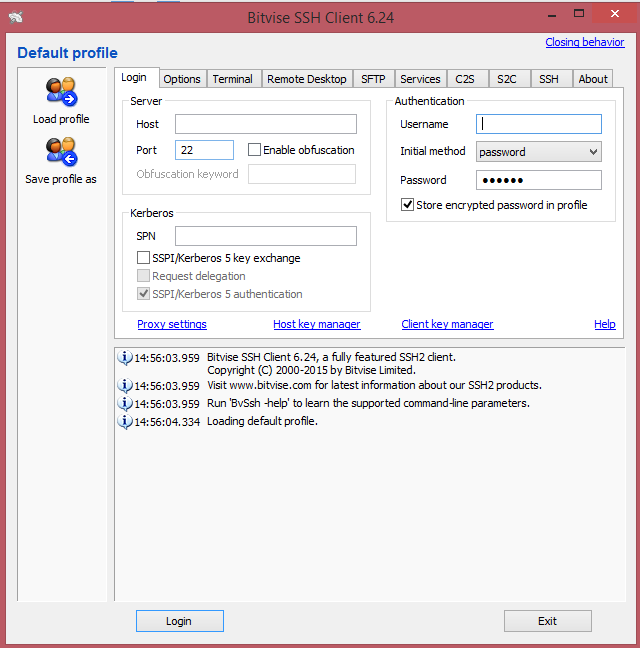Select the Remote Desktop tab
The width and height of the screenshot is (640, 648).
[x=307, y=79]
